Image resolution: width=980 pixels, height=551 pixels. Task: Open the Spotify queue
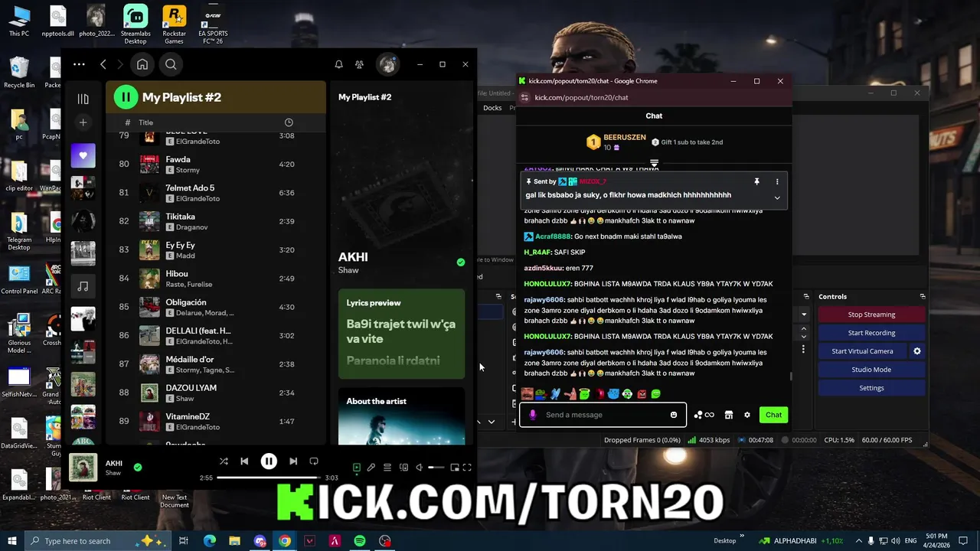387,468
